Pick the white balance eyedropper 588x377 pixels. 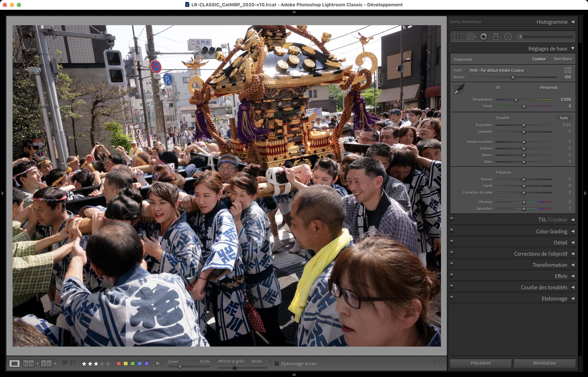point(459,89)
